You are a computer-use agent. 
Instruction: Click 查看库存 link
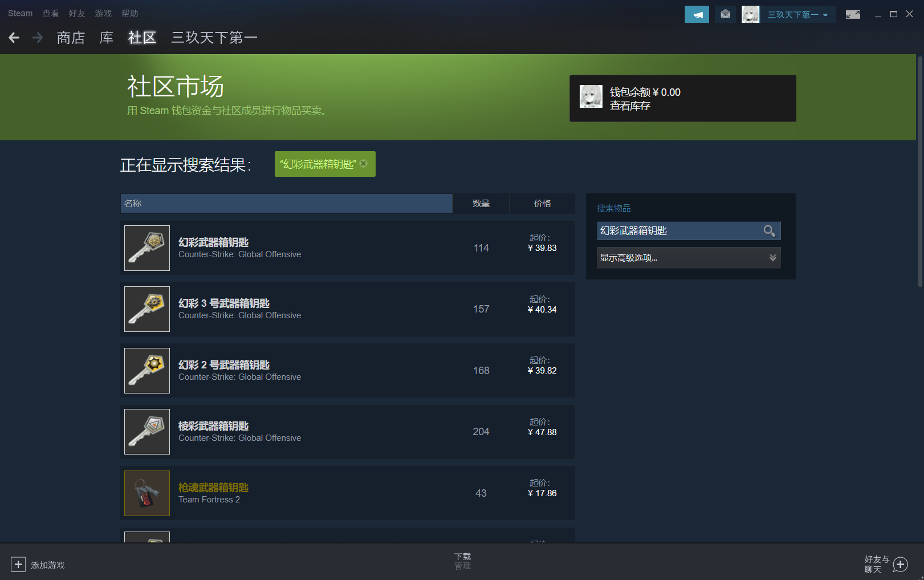630,106
